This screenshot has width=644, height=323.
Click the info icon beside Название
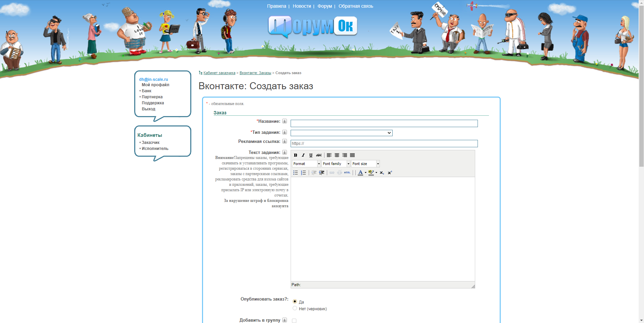click(x=285, y=121)
